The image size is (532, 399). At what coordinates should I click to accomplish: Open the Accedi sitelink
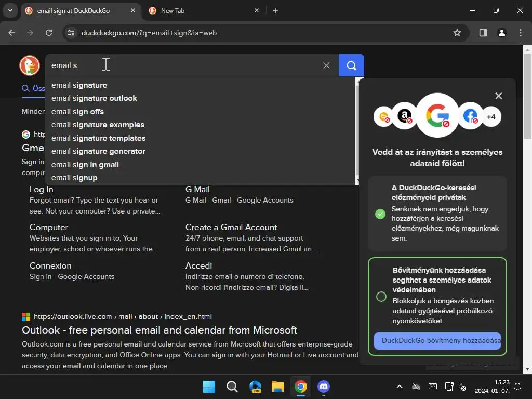[x=198, y=265]
